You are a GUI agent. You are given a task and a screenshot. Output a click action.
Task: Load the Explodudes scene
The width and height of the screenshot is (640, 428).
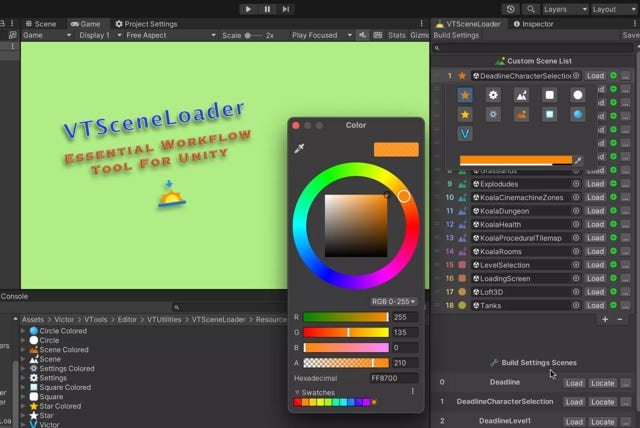596,184
